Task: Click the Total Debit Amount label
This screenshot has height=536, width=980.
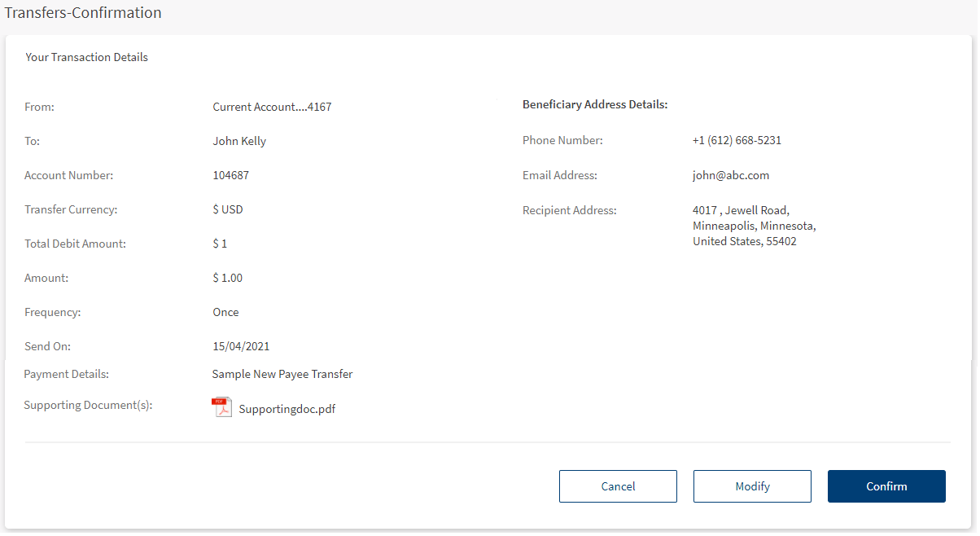Action: pos(75,244)
